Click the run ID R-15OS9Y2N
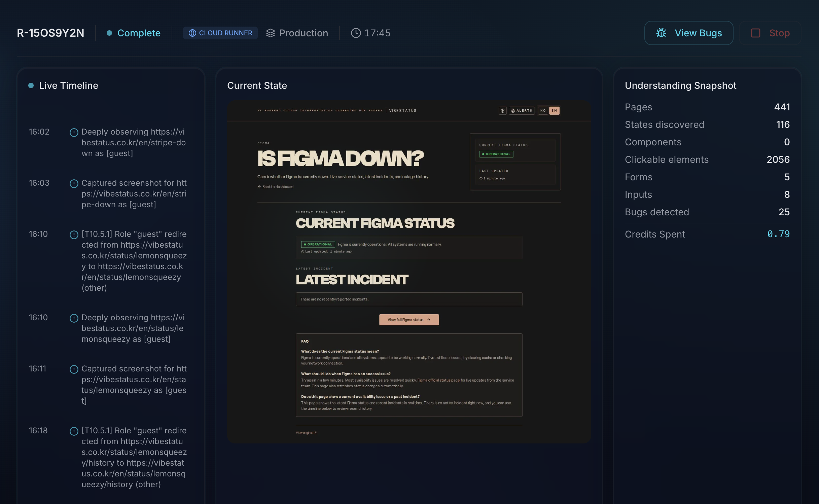 pyautogui.click(x=50, y=33)
